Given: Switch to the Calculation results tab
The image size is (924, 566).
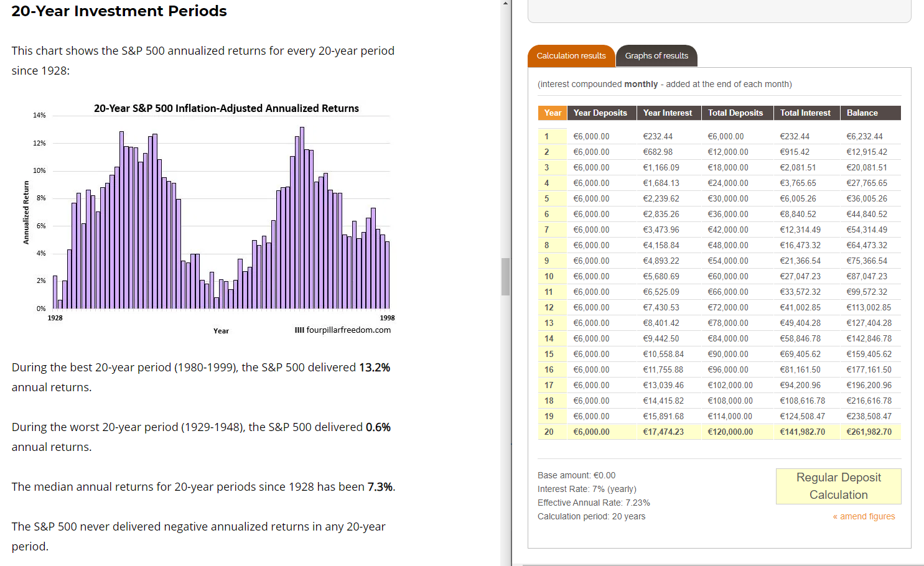Looking at the screenshot, I should click(571, 56).
